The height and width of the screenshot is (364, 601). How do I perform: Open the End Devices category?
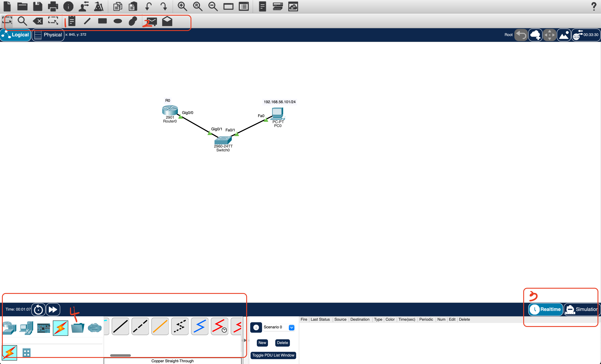point(26,328)
